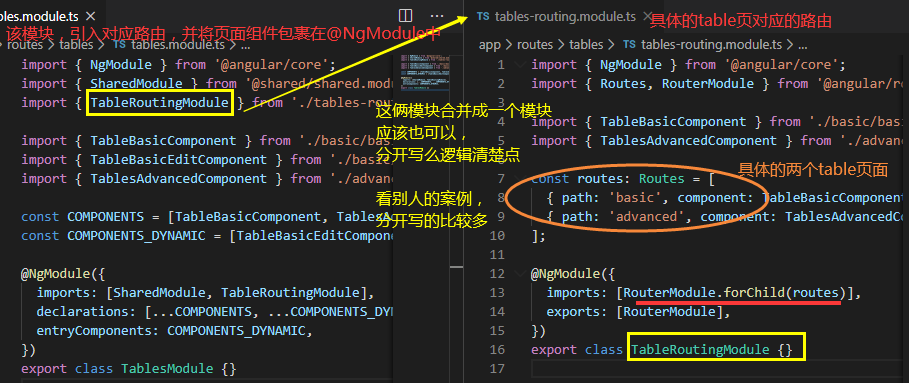
Task: Click 'TableBasicEditComponent' import in left editor
Action: 179,160
